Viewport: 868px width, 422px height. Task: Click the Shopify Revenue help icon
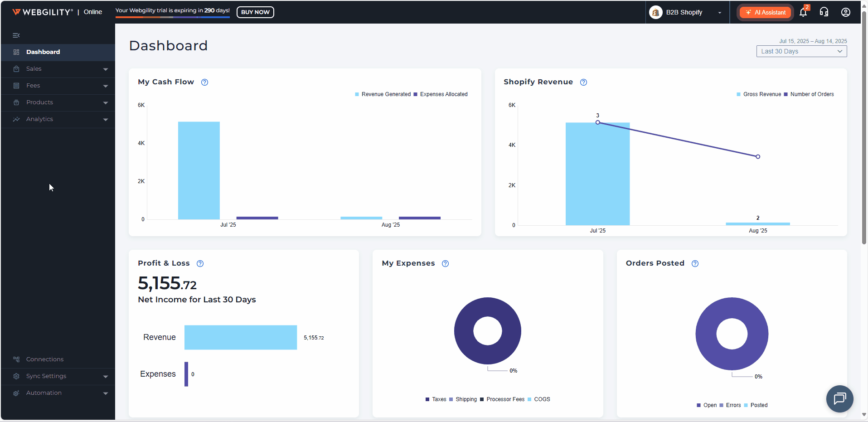click(583, 82)
